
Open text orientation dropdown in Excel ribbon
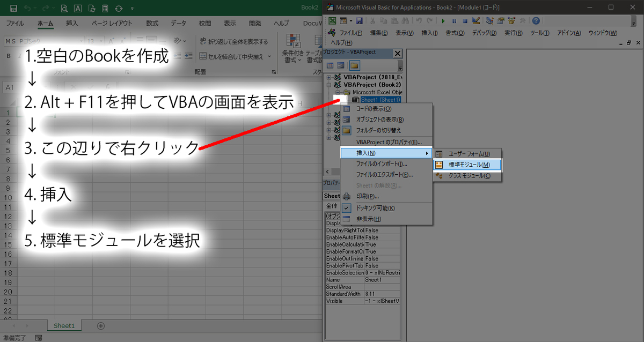(185, 41)
